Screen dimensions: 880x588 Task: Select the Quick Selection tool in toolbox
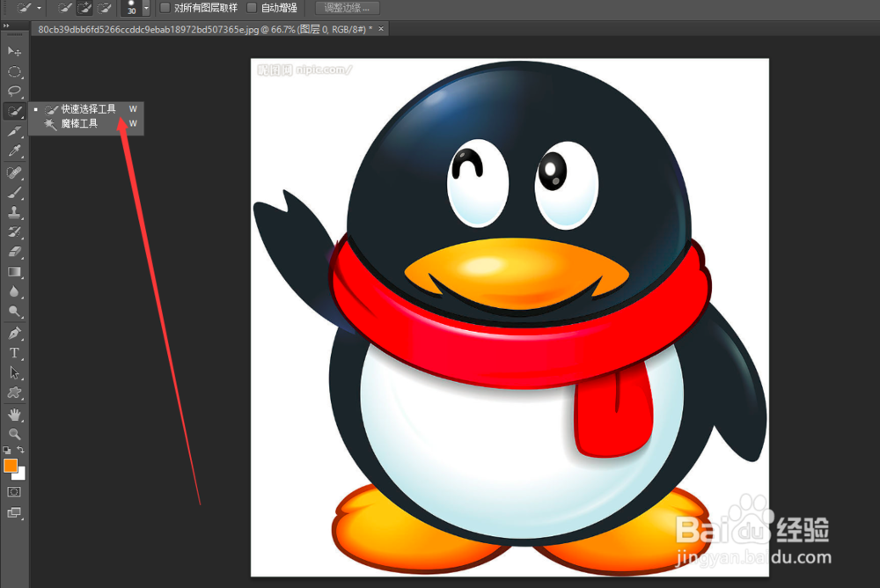pyautogui.click(x=14, y=111)
